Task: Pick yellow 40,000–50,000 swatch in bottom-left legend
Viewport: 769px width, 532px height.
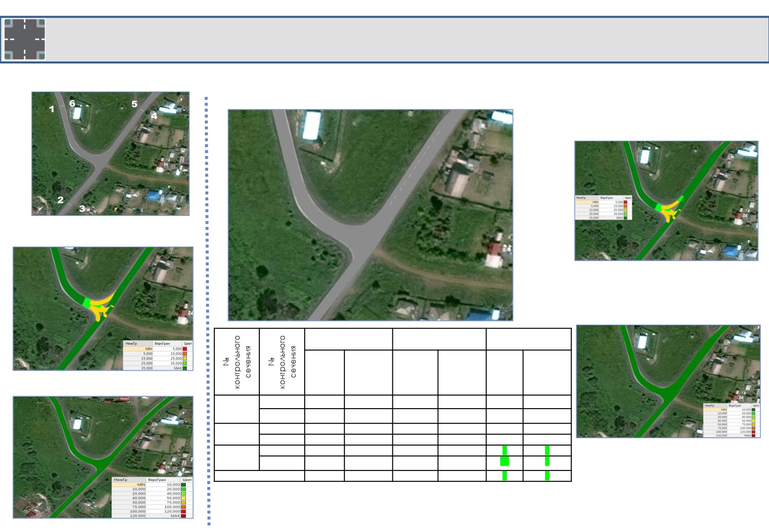Action: click(x=184, y=498)
